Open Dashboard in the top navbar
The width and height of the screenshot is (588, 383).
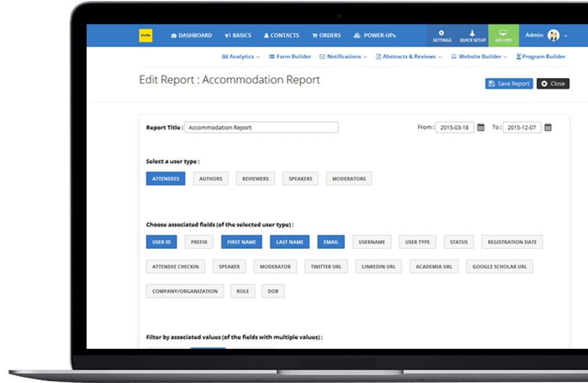[x=191, y=36]
